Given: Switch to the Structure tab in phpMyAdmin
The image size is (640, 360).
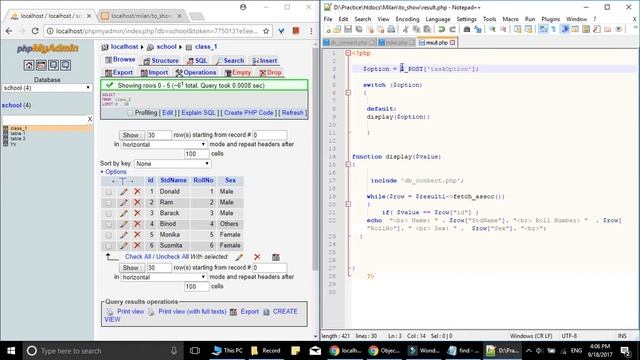Looking at the screenshot, I should tap(161, 60).
